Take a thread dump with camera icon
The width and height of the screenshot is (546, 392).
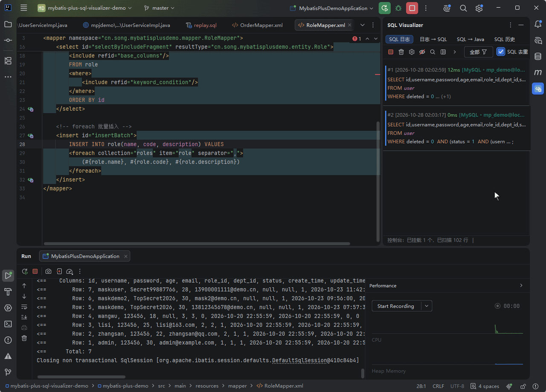(49, 271)
